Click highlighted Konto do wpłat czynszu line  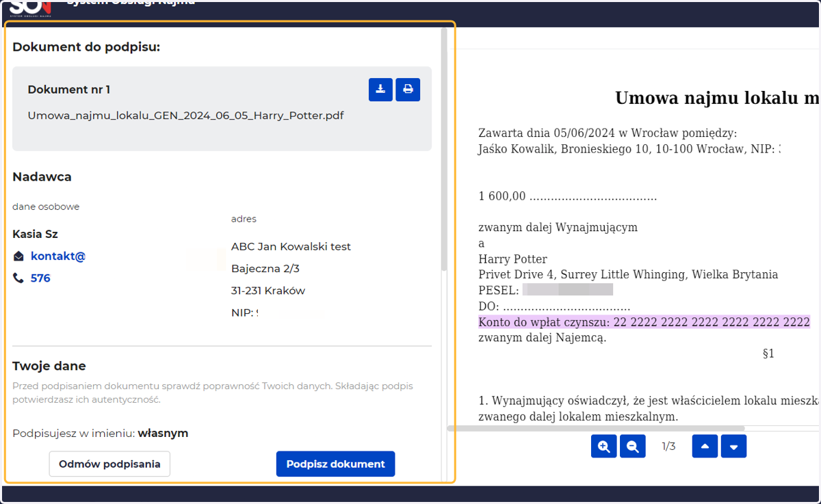coord(644,322)
